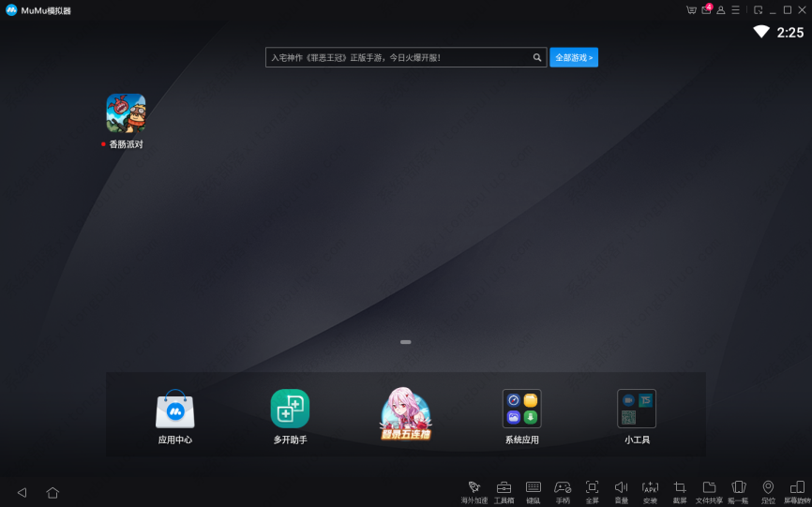Click the search box at the top
812x507 pixels.
398,57
